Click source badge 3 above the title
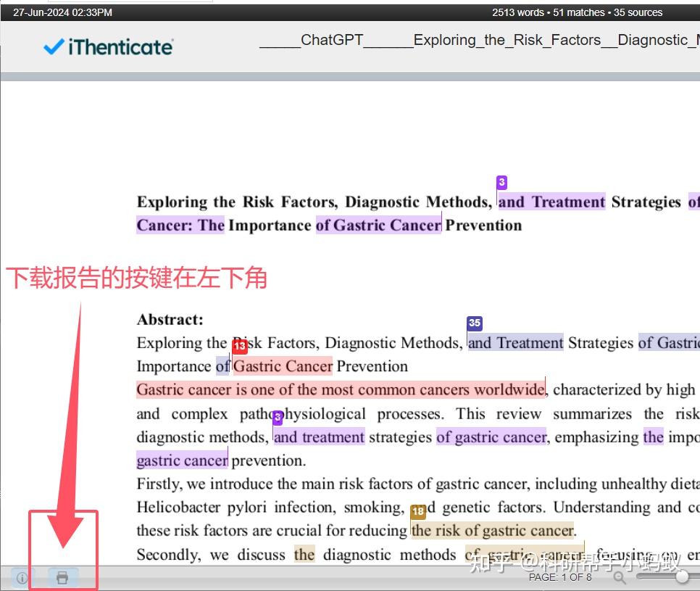This screenshot has width=700, height=591. tap(501, 182)
